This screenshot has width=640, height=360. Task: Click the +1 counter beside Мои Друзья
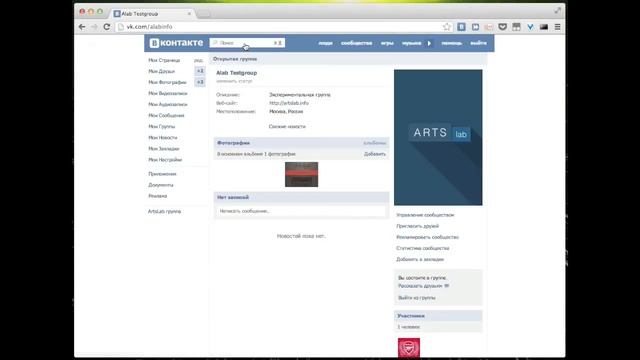point(200,71)
